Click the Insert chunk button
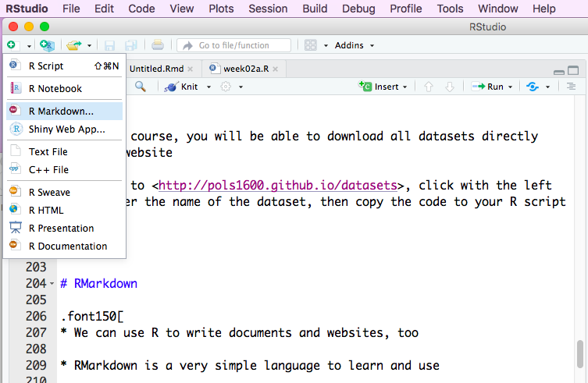Screen dimensions: 588x383 point(379,87)
